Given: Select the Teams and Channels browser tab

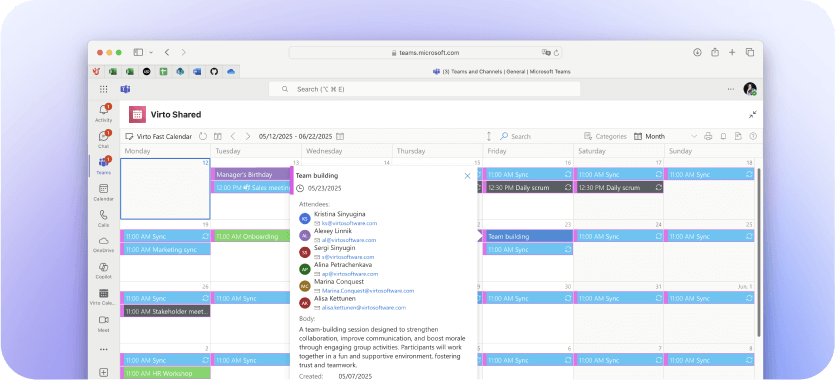Looking at the screenshot, I should (x=502, y=71).
